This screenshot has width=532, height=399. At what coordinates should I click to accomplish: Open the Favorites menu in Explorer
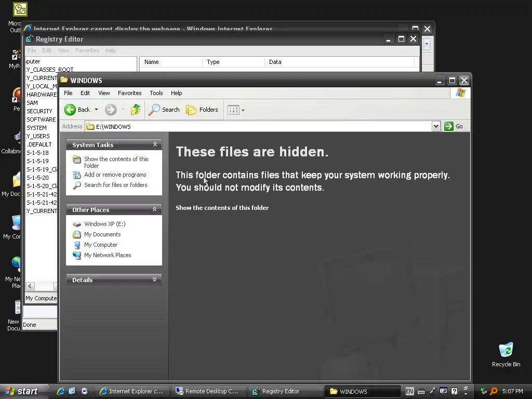[129, 93]
